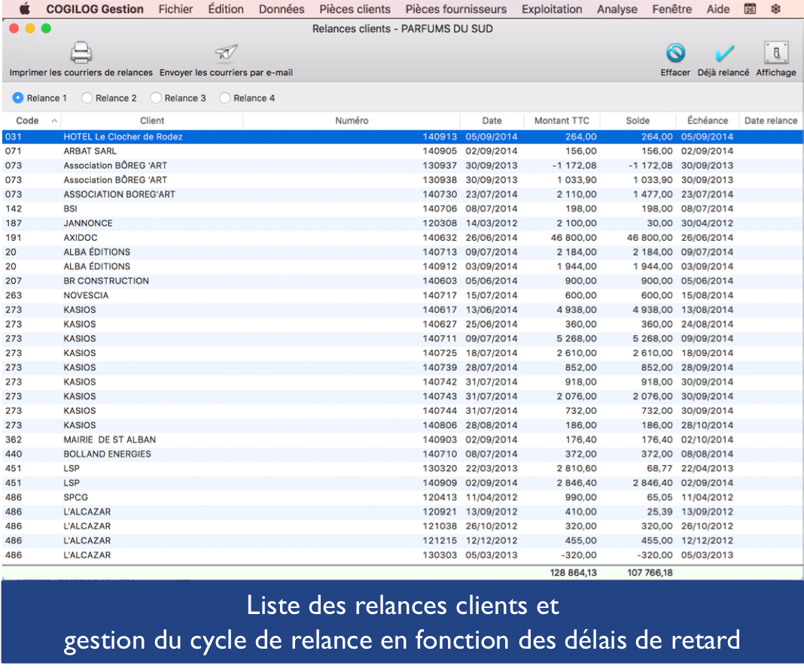Select the NOVESCIA row
804x672 pixels.
pos(402,296)
